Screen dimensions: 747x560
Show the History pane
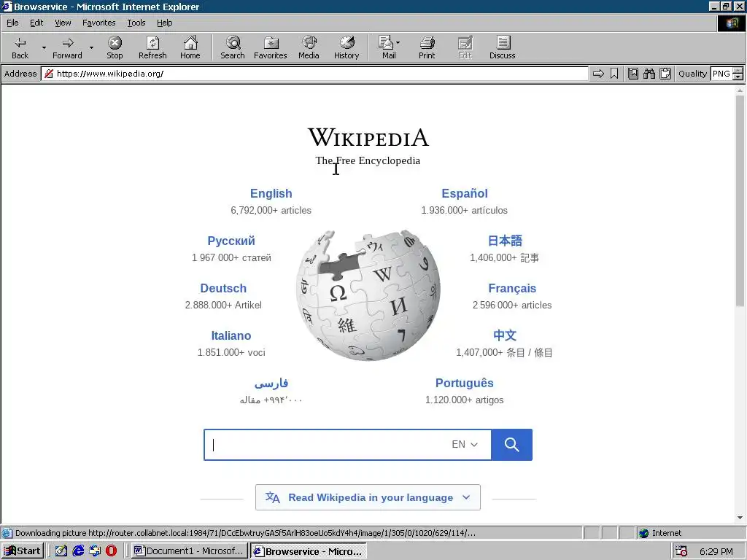[347, 47]
